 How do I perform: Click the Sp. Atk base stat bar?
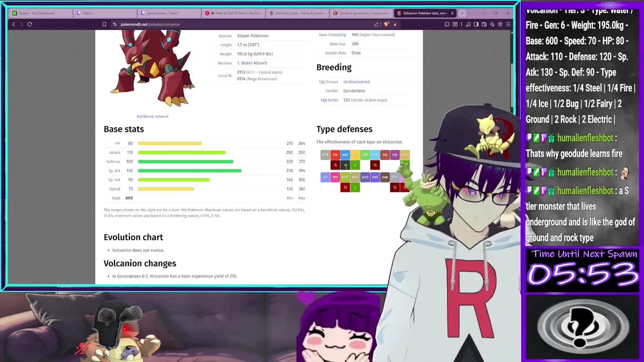pyautogui.click(x=190, y=170)
